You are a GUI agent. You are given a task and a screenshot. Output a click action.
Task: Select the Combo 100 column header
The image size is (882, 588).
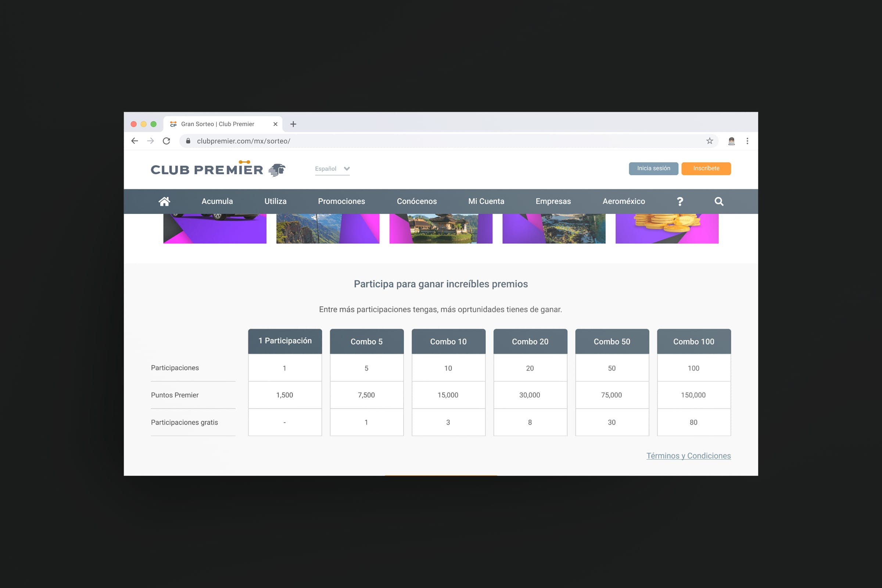pos(694,341)
